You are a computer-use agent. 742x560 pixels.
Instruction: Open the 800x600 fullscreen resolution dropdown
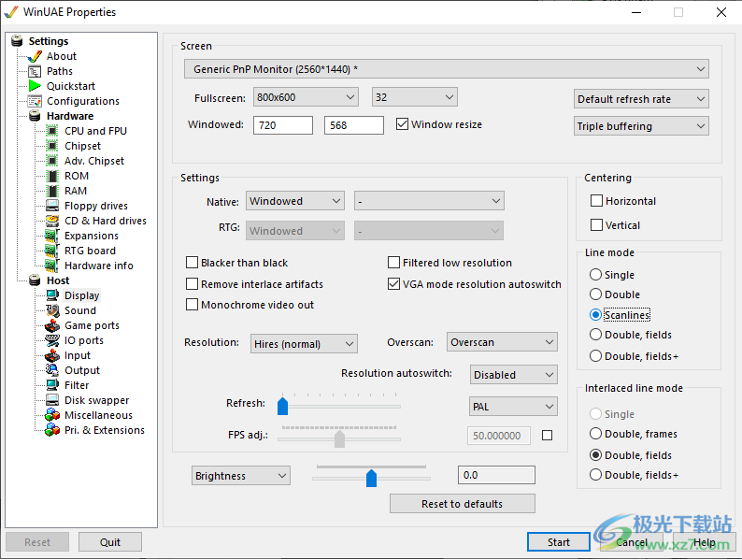click(x=306, y=97)
